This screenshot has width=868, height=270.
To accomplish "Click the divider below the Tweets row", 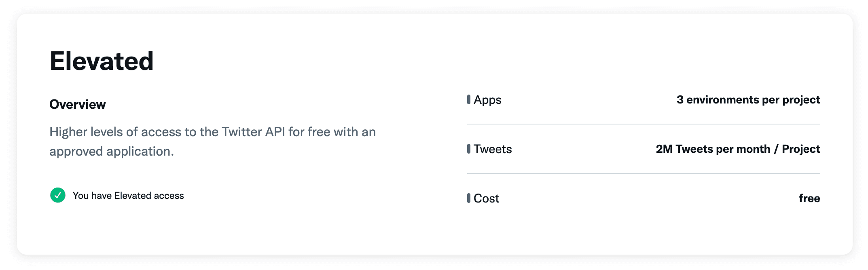I will point(644,173).
